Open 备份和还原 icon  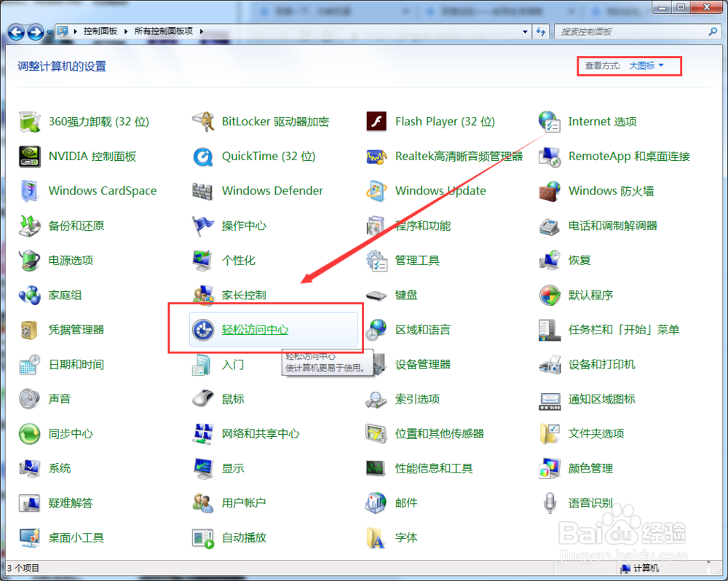pyautogui.click(x=30, y=226)
